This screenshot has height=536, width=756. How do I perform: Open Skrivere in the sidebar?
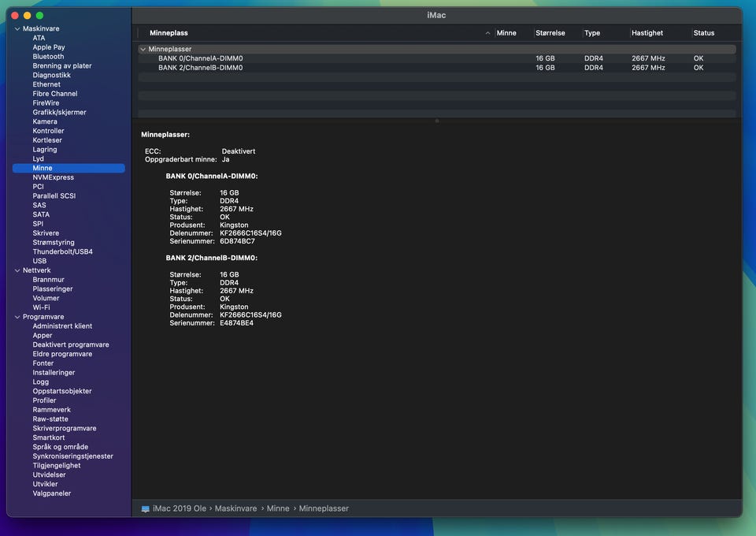pos(46,233)
